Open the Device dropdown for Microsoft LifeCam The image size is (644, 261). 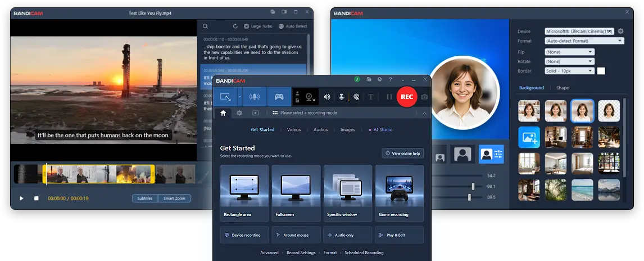pyautogui.click(x=579, y=31)
